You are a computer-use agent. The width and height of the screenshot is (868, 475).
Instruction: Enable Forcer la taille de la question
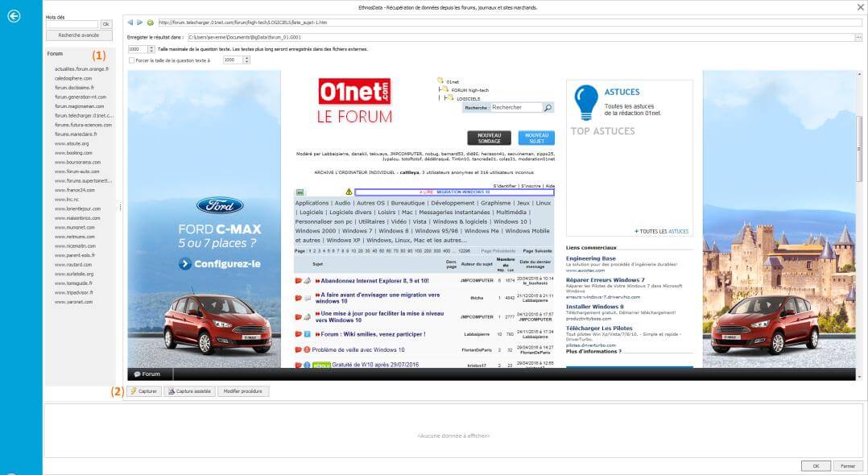coord(132,60)
